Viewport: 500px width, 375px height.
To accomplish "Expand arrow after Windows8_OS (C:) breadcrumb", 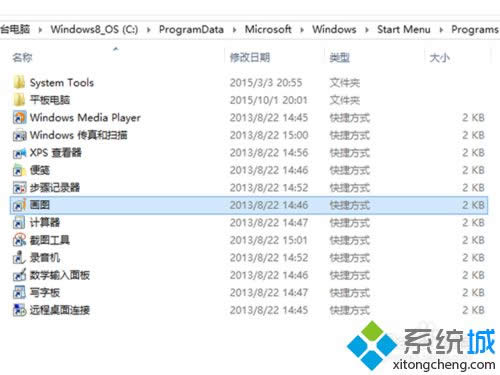I will coord(149,30).
